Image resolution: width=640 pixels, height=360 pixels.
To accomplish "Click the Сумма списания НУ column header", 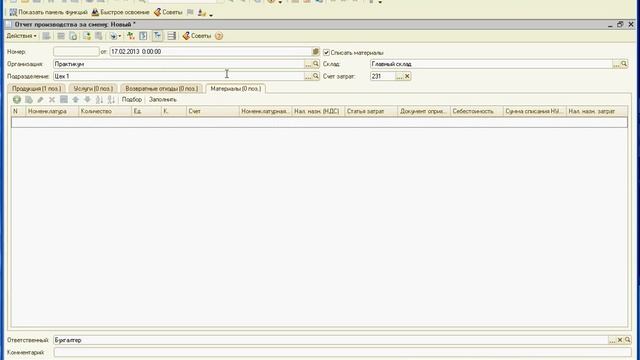I will (535, 111).
